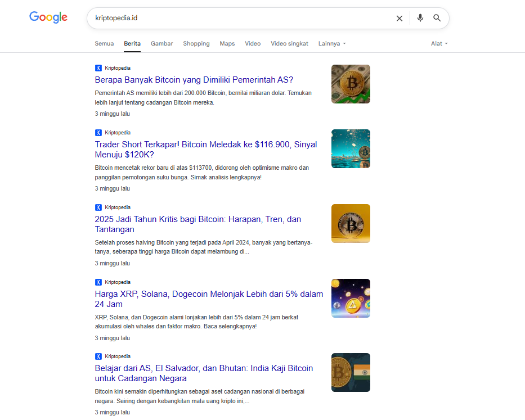Image resolution: width=525 pixels, height=420 pixels.
Task: Open article Harga XRP, Solana, Dogecoin Melonjak
Action: [209, 299]
